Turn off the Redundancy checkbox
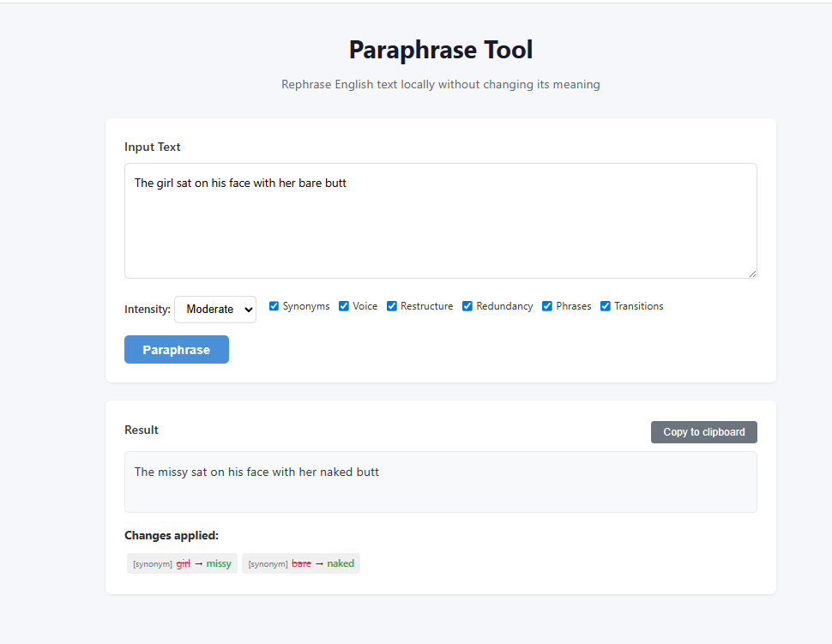 tap(467, 306)
